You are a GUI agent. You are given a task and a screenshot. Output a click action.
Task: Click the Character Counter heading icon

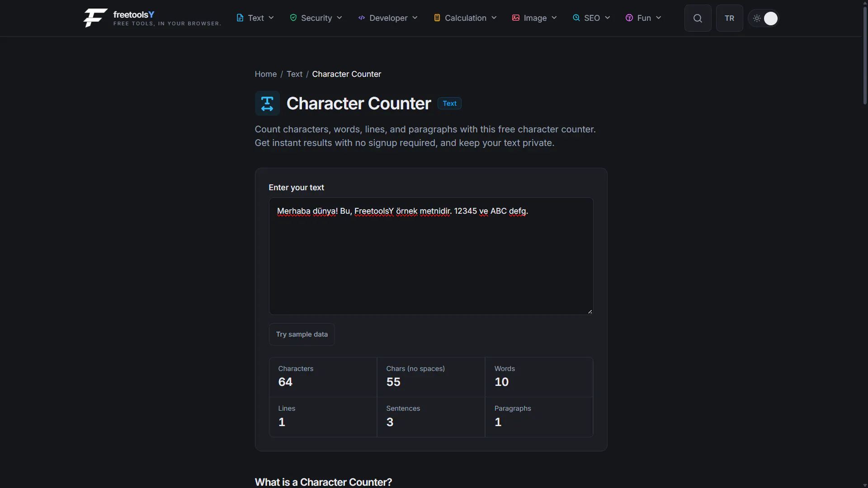pyautogui.click(x=267, y=103)
